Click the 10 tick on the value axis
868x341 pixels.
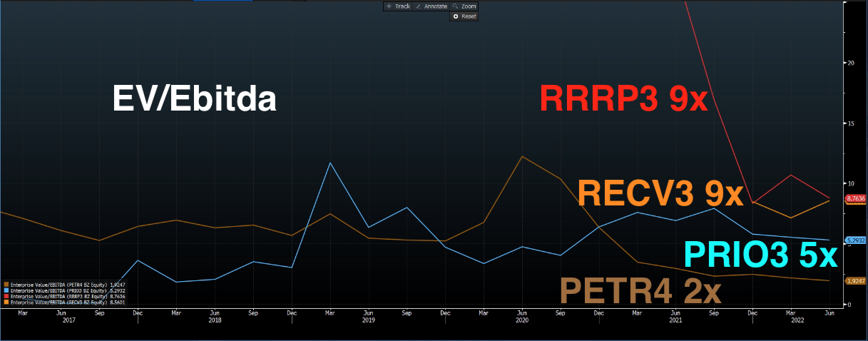click(850, 183)
